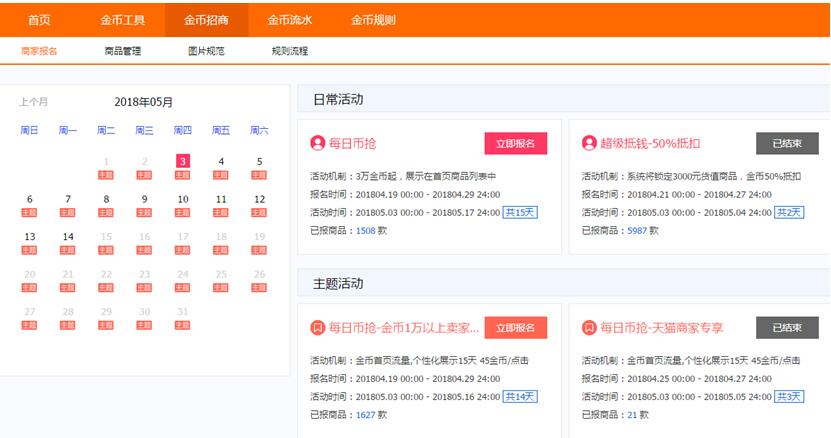Image resolution: width=831 pixels, height=438 pixels.
Task: Open the 5987 registered products link
Action: 636,230
